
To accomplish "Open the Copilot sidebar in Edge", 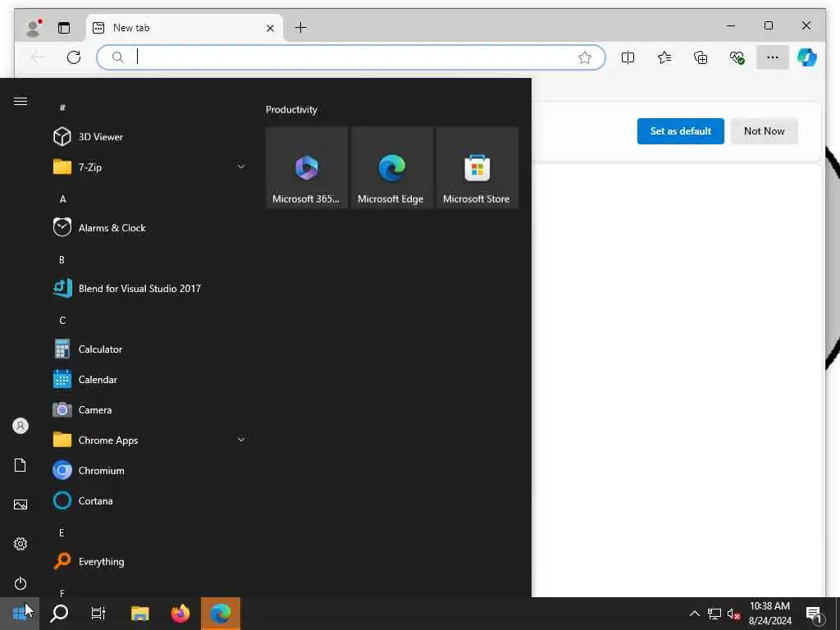I will tap(807, 57).
